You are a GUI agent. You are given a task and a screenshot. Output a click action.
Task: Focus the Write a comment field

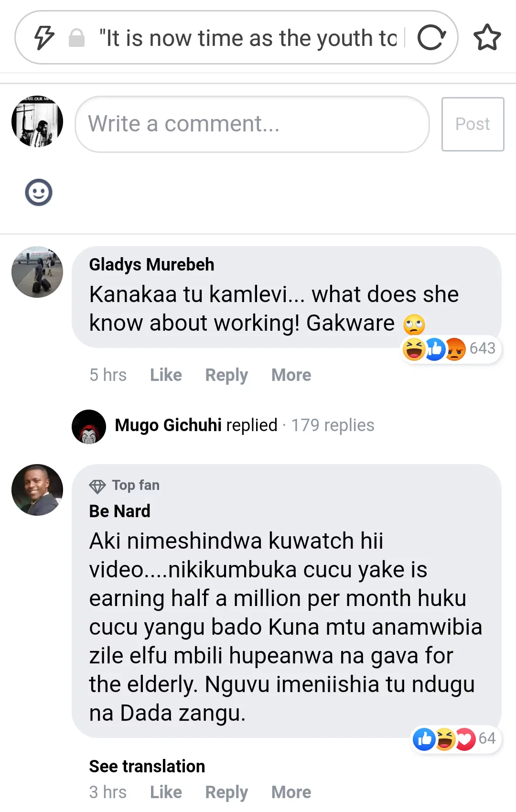[252, 124]
